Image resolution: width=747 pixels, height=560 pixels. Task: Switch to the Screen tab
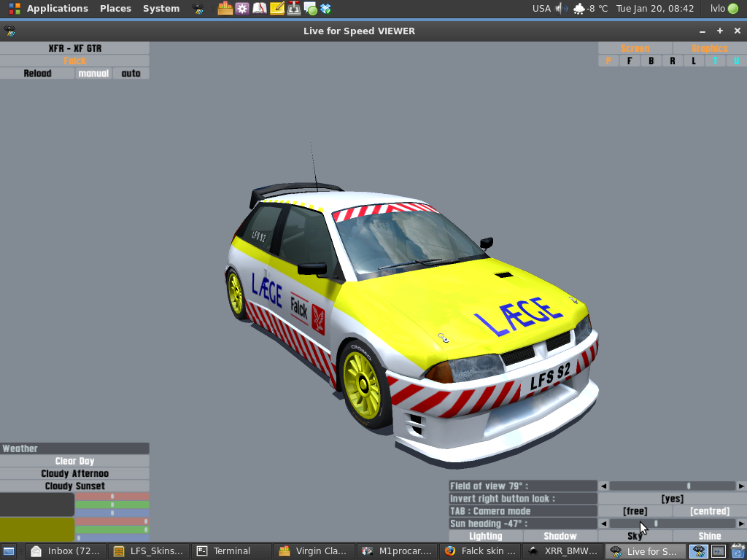(635, 48)
